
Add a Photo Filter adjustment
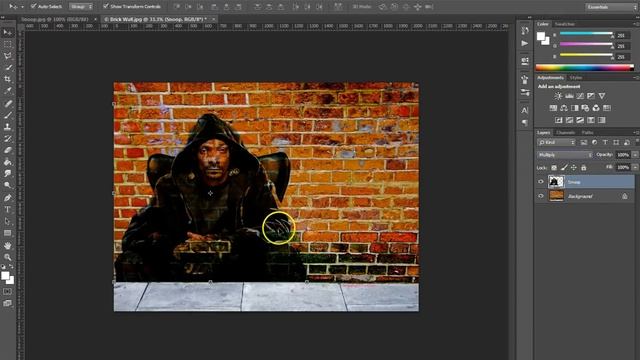click(x=585, y=108)
